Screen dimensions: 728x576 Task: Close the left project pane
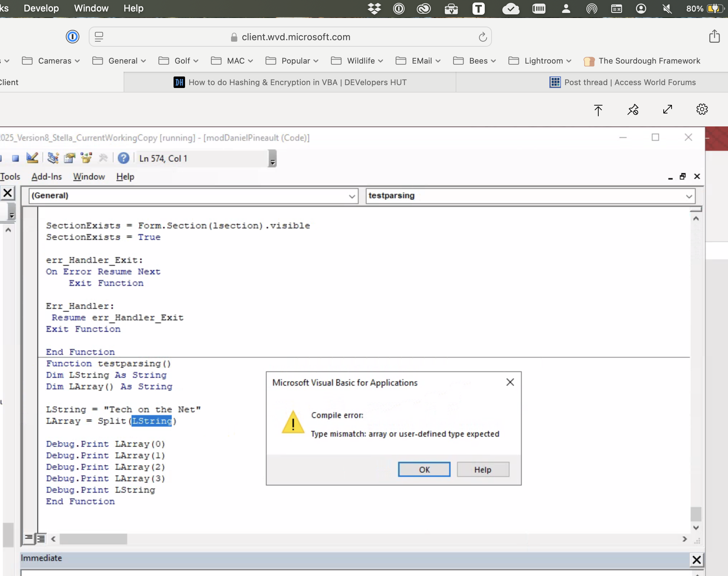pyautogui.click(x=8, y=193)
